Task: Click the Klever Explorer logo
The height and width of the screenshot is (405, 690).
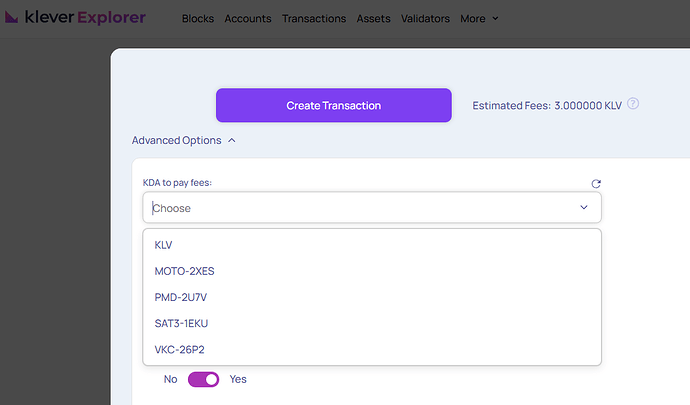Action: pos(74,18)
